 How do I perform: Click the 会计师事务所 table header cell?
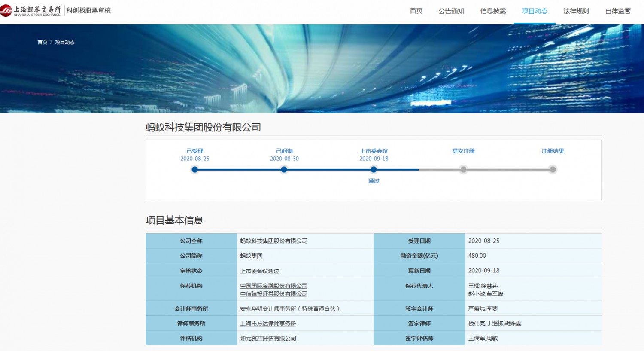[191, 308]
